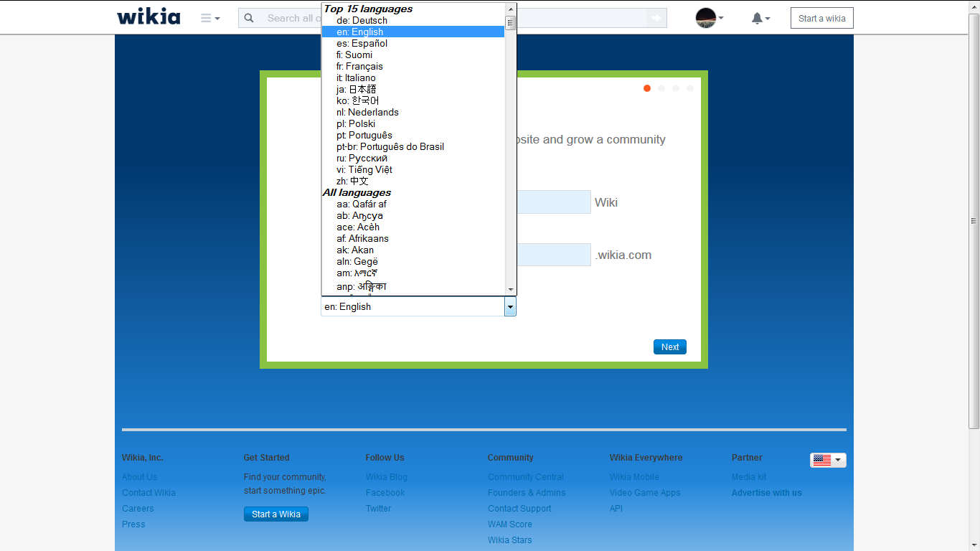The height and width of the screenshot is (551, 980).
Task: Select 'fr: Français' from language list
Action: [359, 67]
